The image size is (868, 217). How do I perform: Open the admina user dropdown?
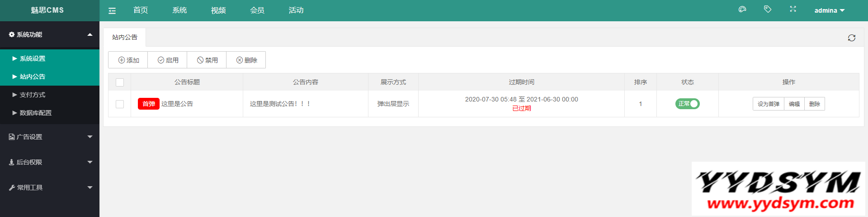(830, 10)
